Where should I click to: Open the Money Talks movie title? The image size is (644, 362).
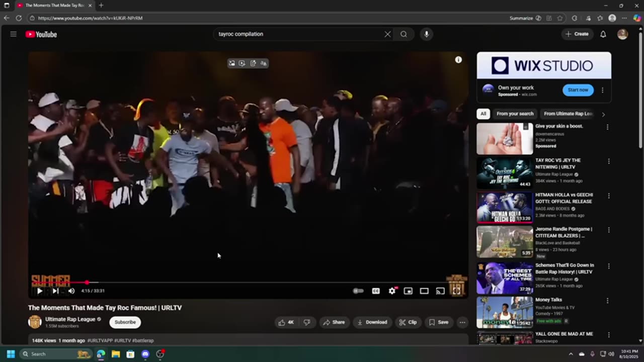548,300
